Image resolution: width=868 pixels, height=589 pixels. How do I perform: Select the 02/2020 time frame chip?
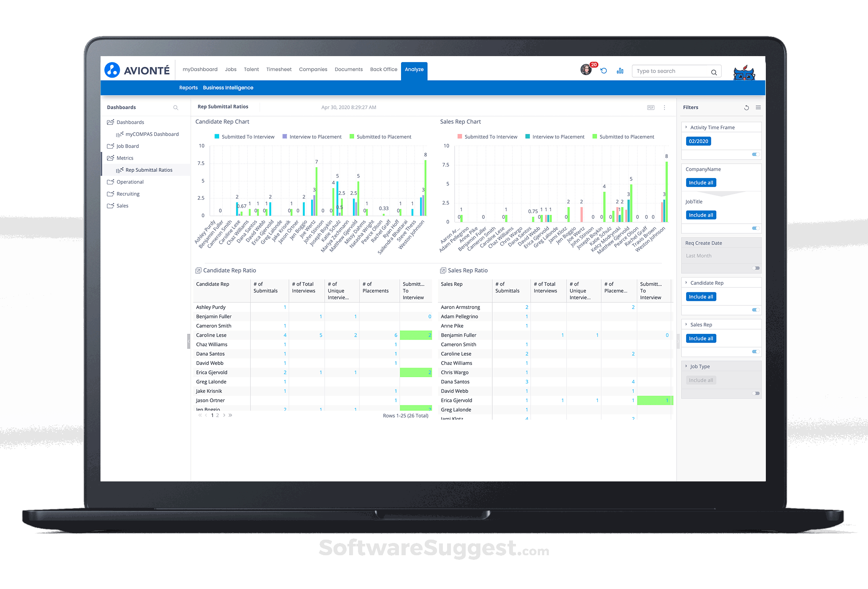tap(698, 141)
